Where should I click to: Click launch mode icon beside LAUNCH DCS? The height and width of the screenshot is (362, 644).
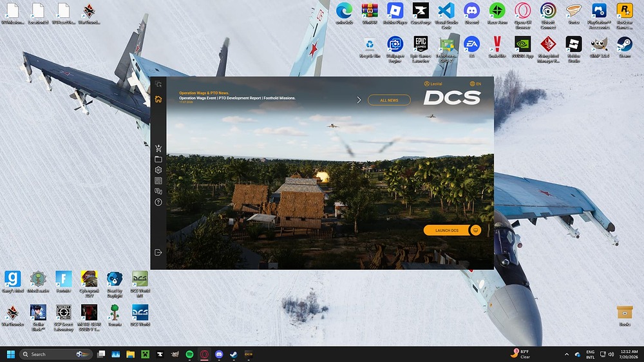point(476,230)
